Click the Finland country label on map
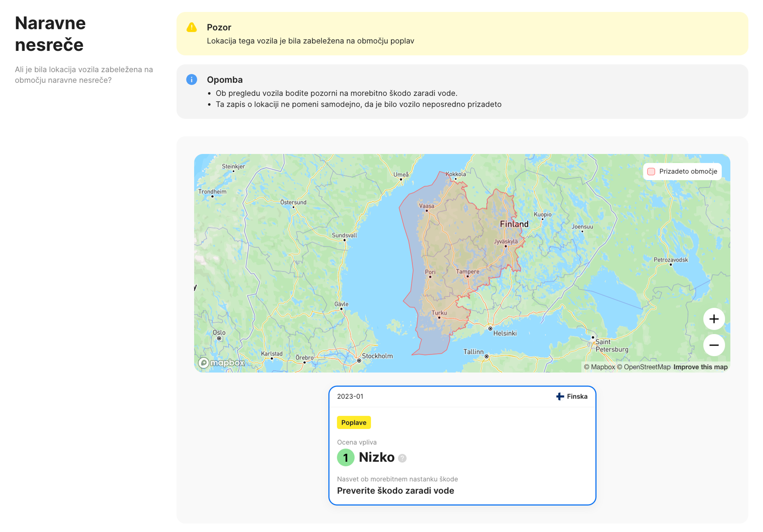 click(x=514, y=224)
